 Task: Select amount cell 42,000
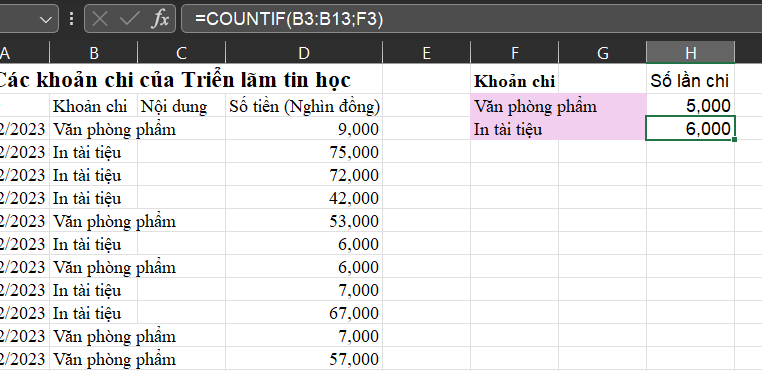point(304,198)
